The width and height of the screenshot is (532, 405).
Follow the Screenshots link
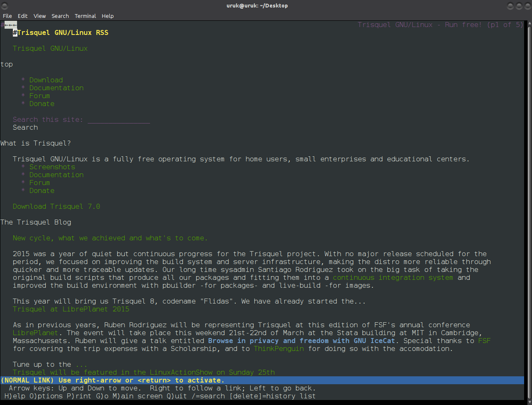52,167
